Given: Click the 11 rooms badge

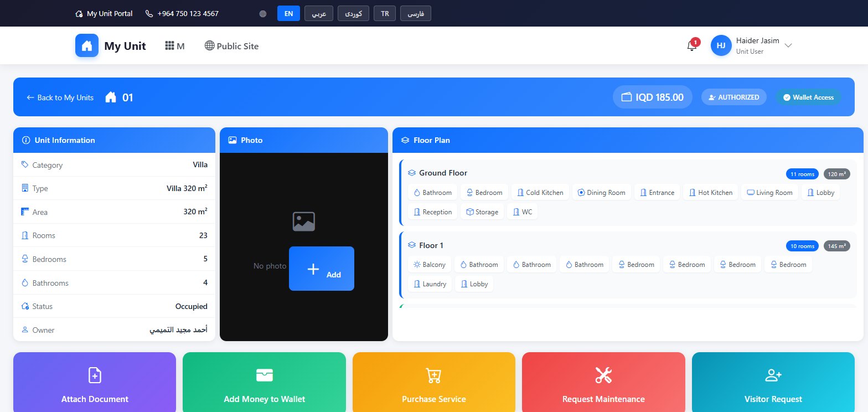Looking at the screenshot, I should pyautogui.click(x=802, y=174).
